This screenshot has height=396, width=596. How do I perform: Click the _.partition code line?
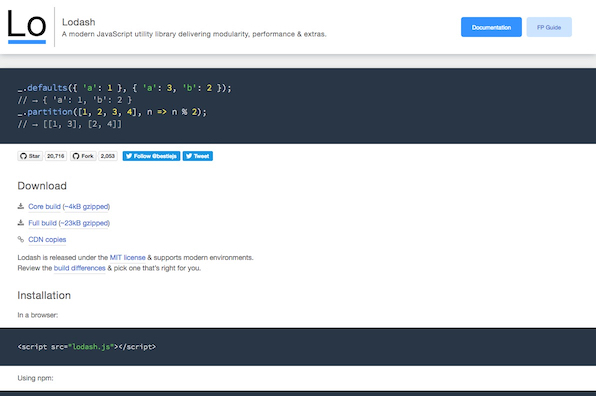112,112
